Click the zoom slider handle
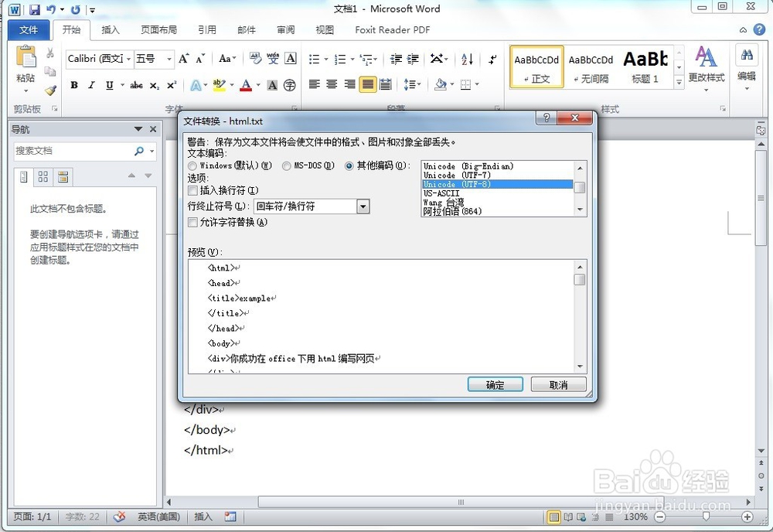Screen dimensions: 773x532 click(706, 517)
